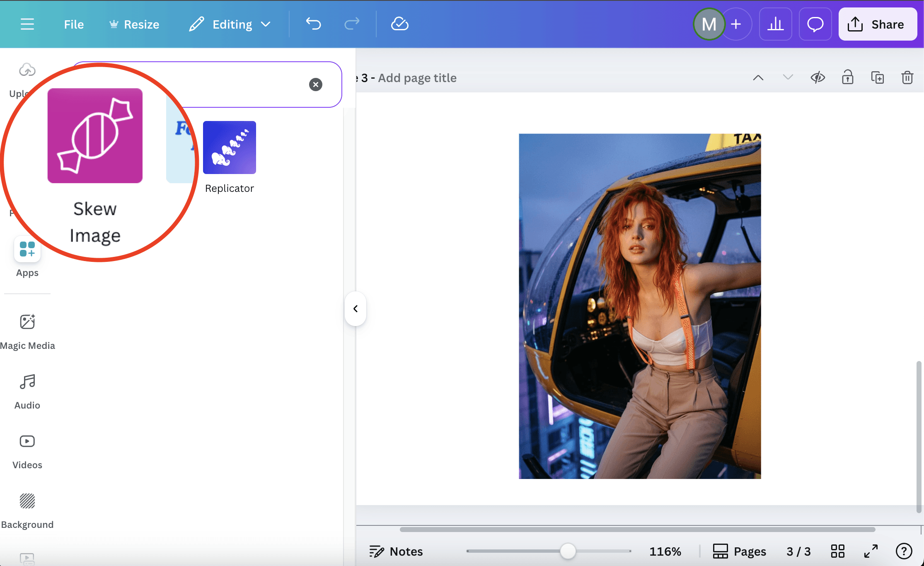This screenshot has width=924, height=566.
Task: Open the Audio sidebar panel
Action: (x=27, y=391)
